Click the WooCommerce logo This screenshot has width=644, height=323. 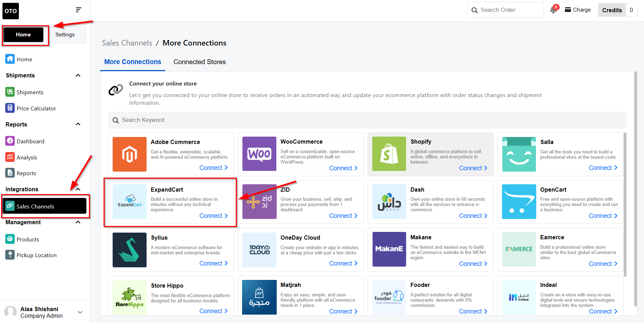click(259, 154)
